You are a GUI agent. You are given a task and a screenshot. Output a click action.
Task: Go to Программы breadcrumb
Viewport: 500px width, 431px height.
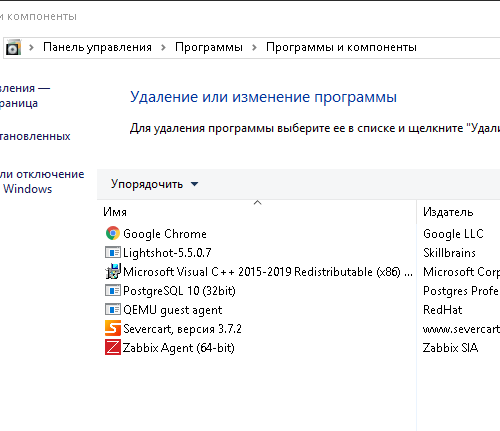click(209, 47)
